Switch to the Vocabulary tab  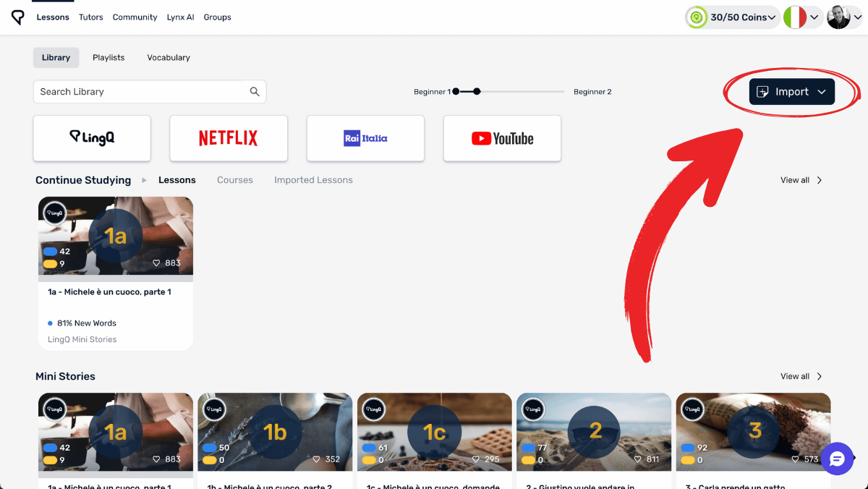click(x=169, y=57)
